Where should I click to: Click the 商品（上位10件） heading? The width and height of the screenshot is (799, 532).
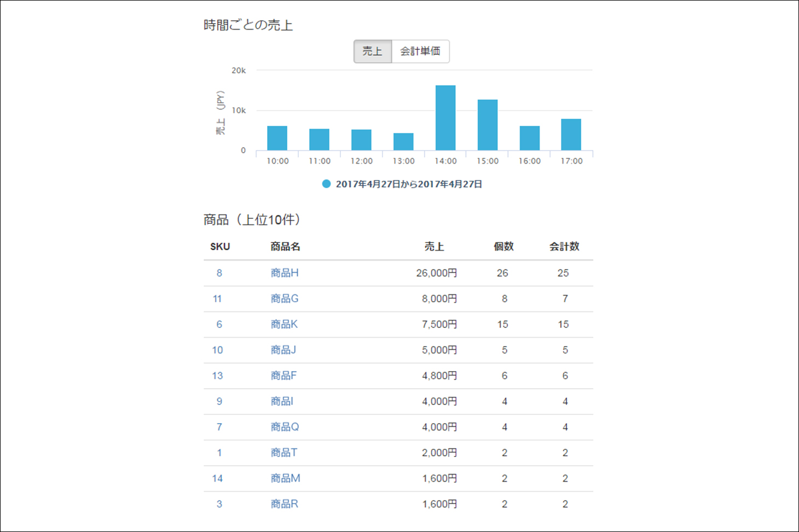253,220
